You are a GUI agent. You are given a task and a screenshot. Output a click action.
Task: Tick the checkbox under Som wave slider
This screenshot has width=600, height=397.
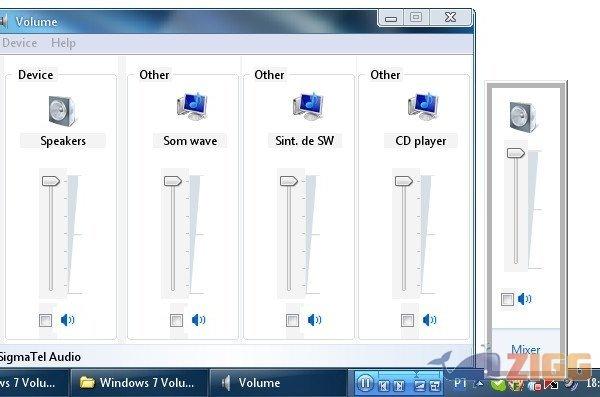[x=176, y=320]
